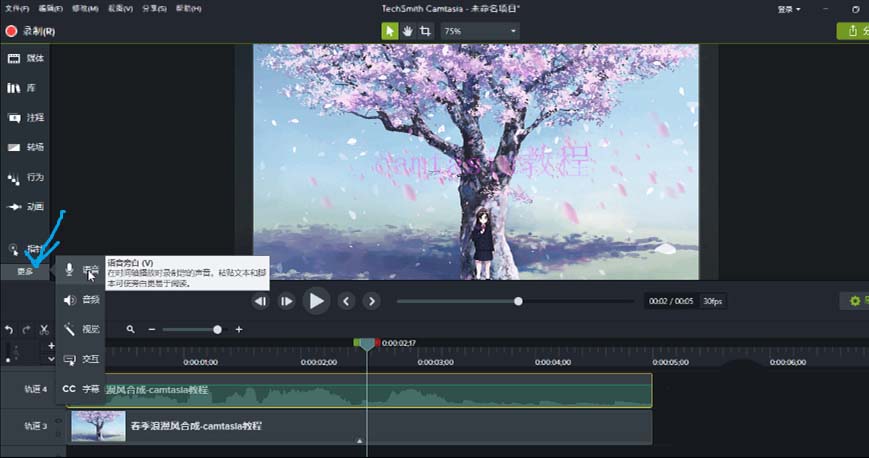Image resolution: width=869 pixels, height=458 pixels.
Task: Select the hand pan tool
Action: click(407, 31)
